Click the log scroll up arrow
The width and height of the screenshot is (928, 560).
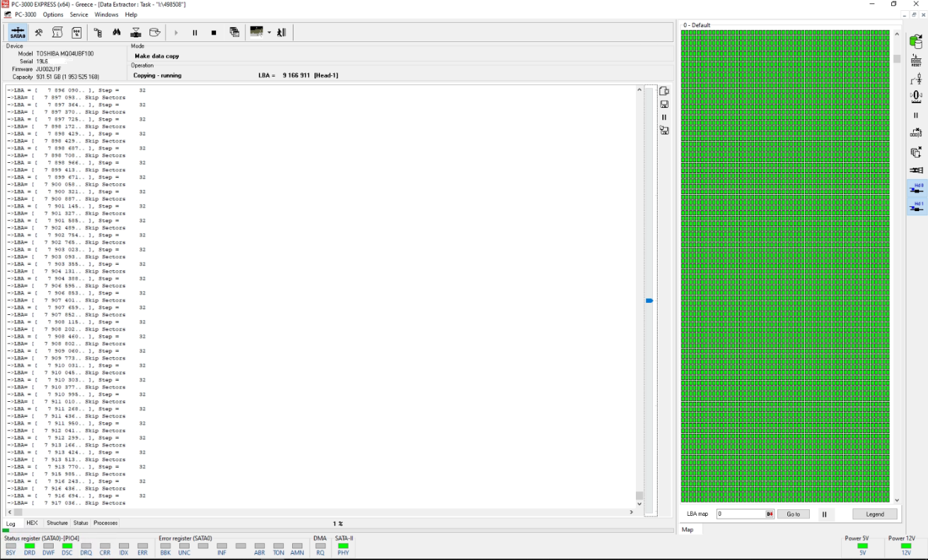[639, 90]
